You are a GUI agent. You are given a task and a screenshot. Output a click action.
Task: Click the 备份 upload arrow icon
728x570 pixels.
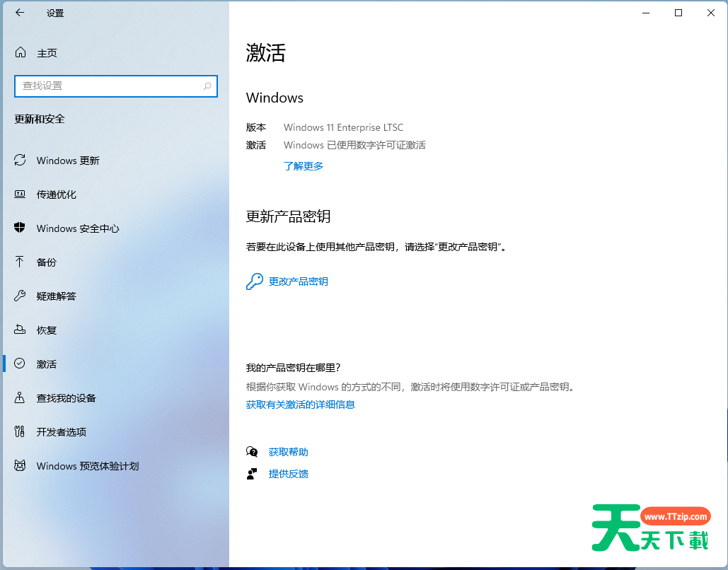(20, 262)
